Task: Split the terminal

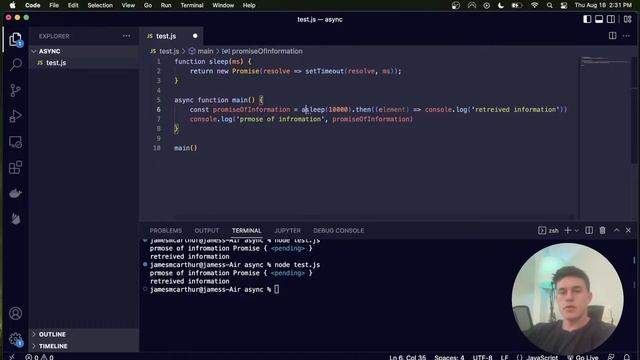Action: pyautogui.click(x=589, y=231)
